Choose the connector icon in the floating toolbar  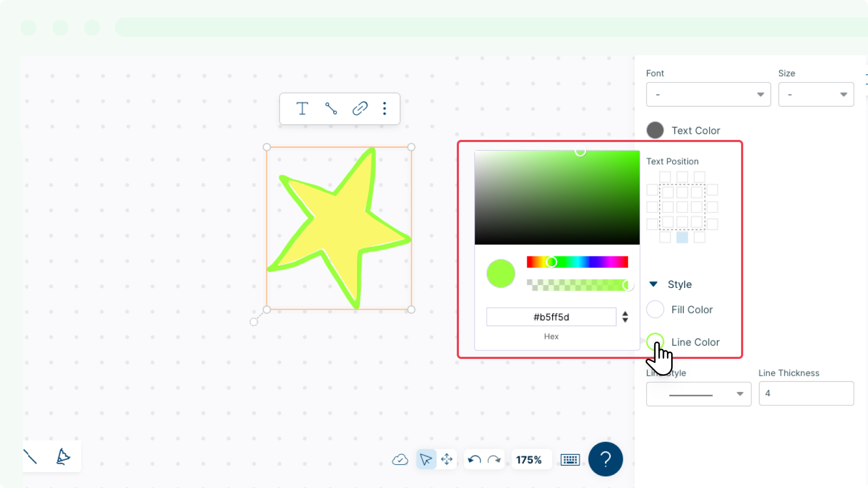(x=331, y=108)
